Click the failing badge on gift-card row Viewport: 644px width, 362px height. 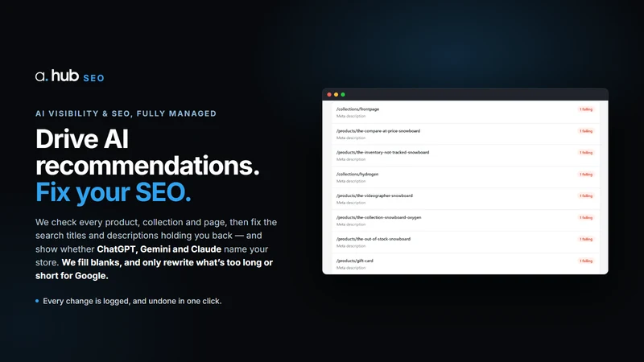point(586,261)
